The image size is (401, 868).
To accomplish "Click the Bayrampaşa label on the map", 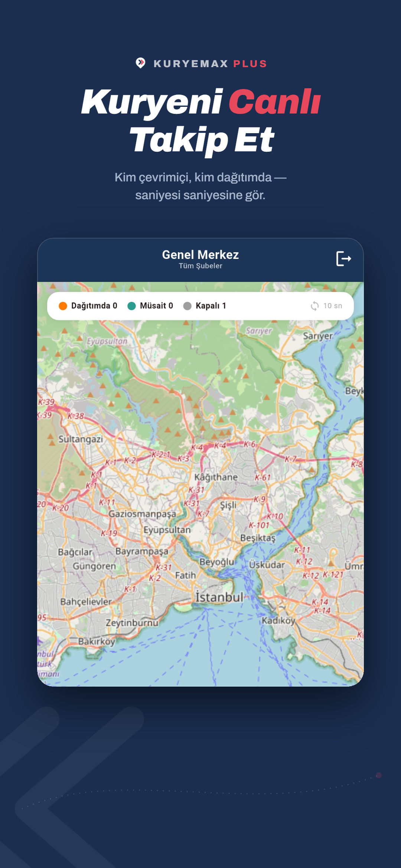I will click(x=142, y=552).
